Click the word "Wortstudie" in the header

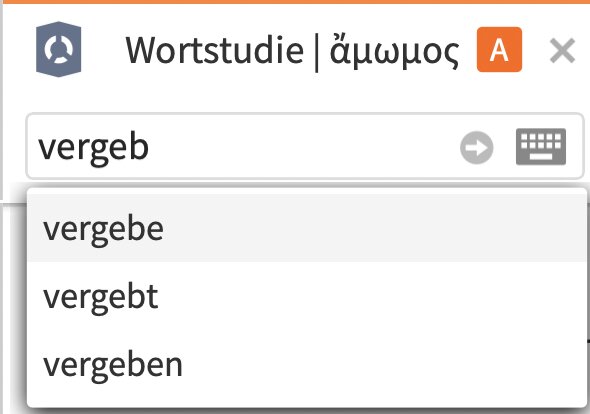point(214,50)
